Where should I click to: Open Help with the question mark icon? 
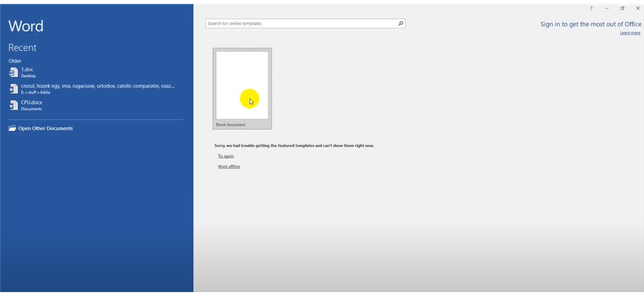point(591,8)
